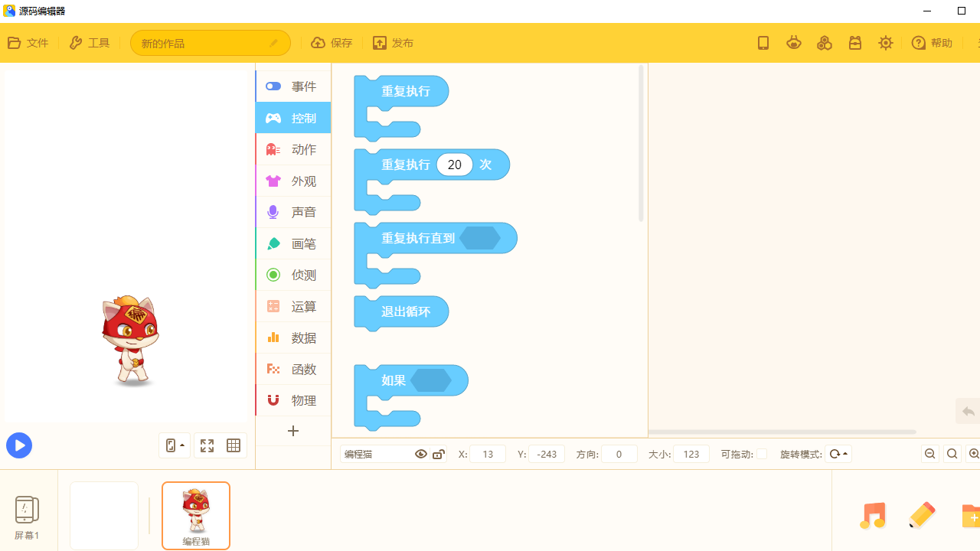This screenshot has width=980, height=551.
Task: Open the 文件 file menu
Action: [28, 43]
